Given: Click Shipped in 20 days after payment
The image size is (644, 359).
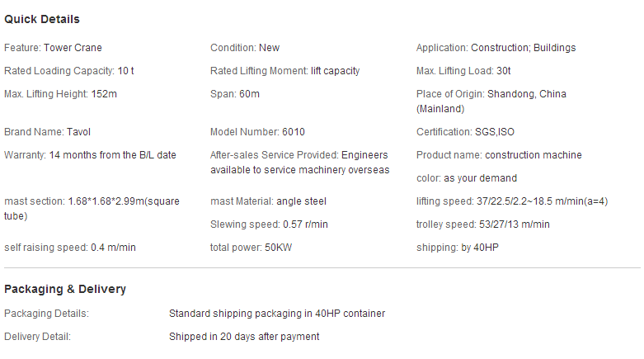Looking at the screenshot, I should click(244, 337).
